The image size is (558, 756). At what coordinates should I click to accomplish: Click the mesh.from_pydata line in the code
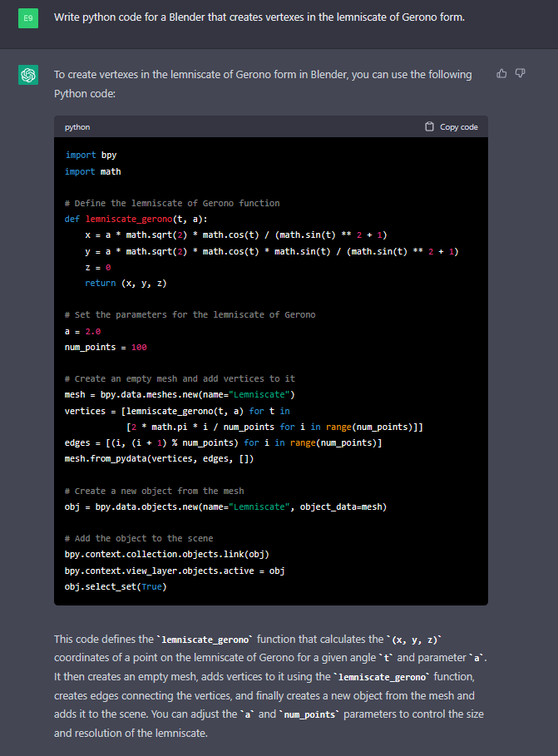point(159,459)
